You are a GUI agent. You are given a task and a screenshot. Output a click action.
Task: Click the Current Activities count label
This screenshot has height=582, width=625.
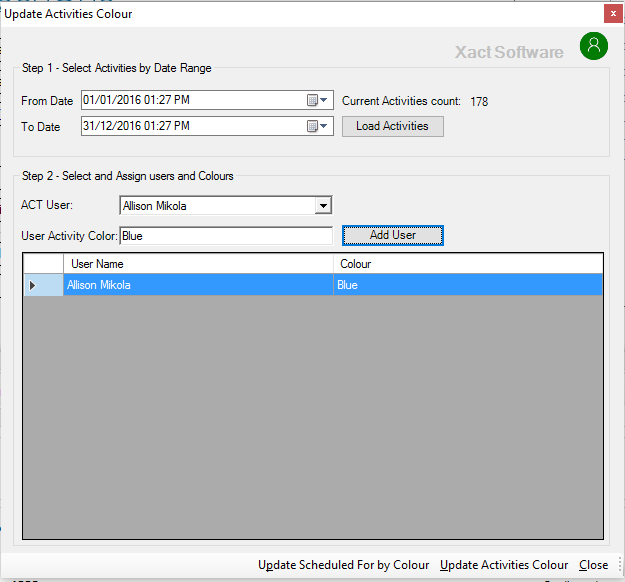point(401,101)
